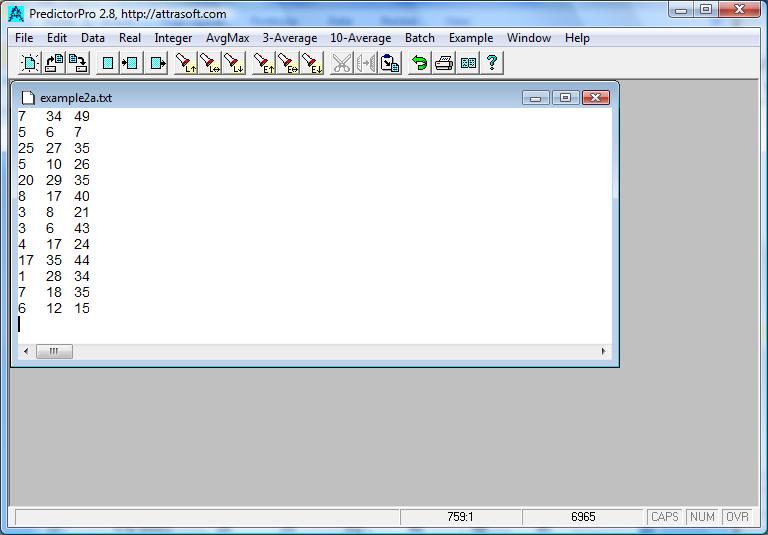Click the PredictorPro title bar app icon
The image size is (768, 535).
click(x=16, y=14)
